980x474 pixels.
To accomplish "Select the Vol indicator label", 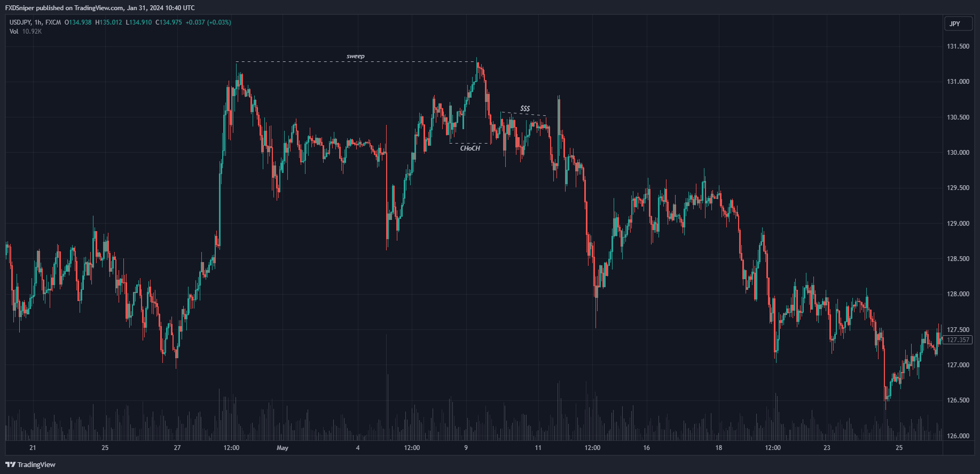I will click(x=14, y=31).
